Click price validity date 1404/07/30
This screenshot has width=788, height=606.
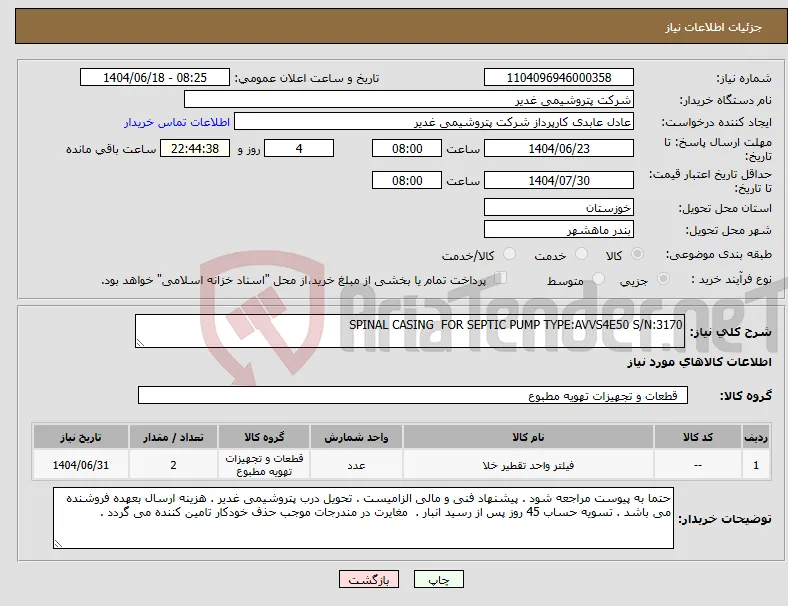[559, 180]
